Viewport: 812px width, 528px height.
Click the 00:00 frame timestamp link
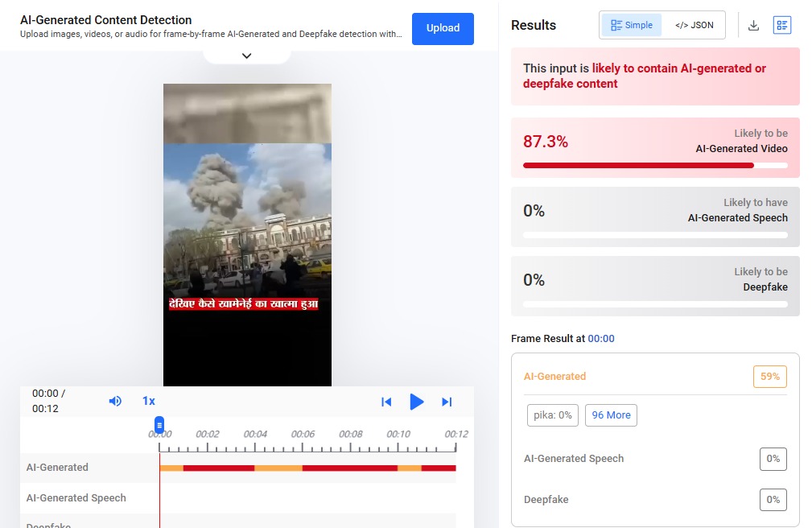[600, 339]
